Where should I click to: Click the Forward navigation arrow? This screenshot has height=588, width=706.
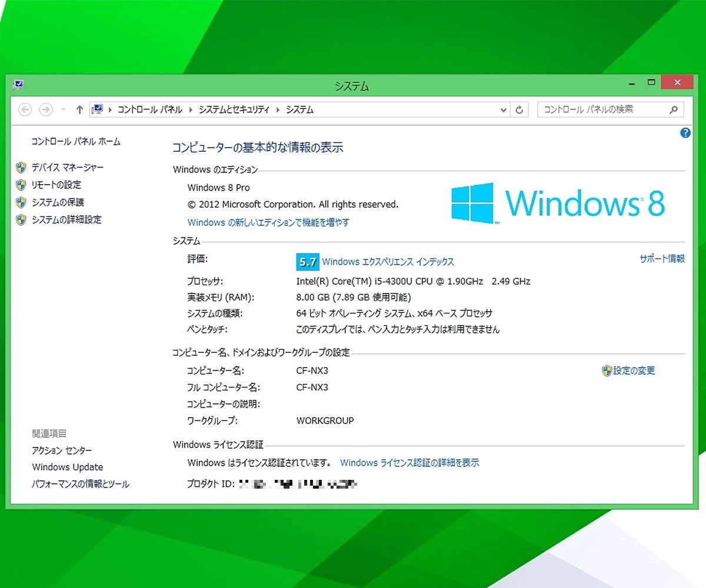click(x=46, y=110)
